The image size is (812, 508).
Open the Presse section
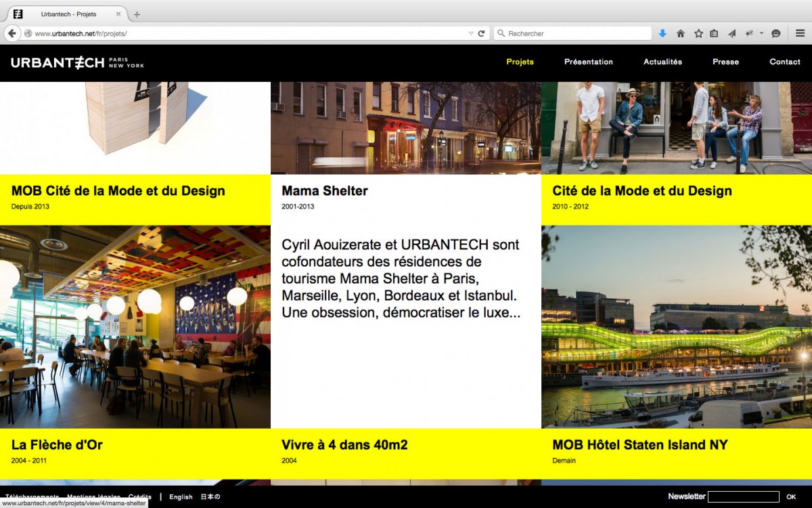click(x=725, y=62)
